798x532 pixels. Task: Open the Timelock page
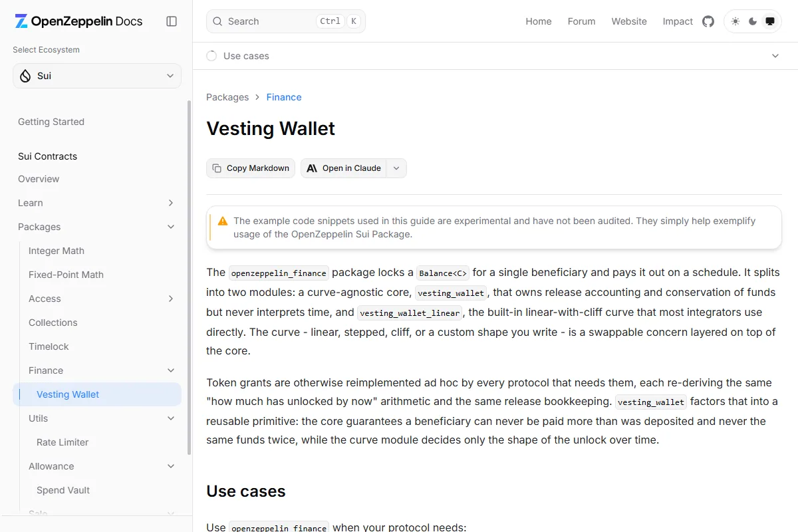click(49, 346)
